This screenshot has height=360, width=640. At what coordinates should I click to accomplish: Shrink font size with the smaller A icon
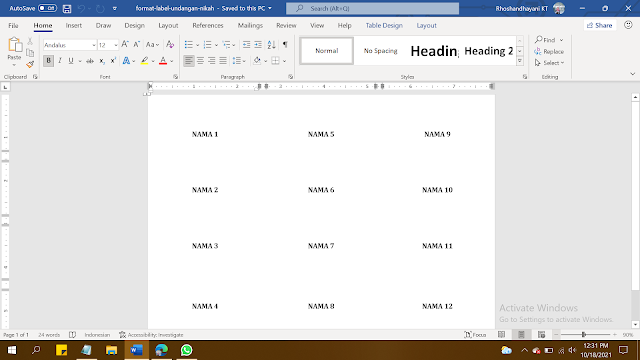(137, 44)
